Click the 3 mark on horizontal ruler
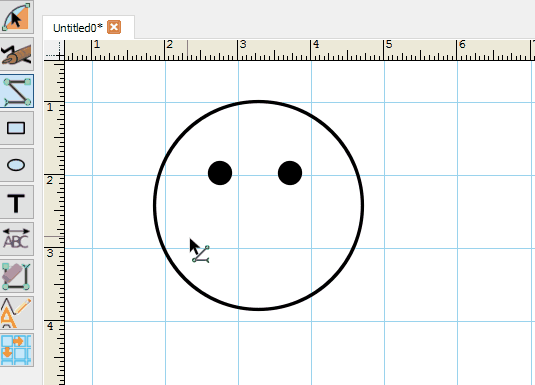535x385 pixels. (x=243, y=44)
